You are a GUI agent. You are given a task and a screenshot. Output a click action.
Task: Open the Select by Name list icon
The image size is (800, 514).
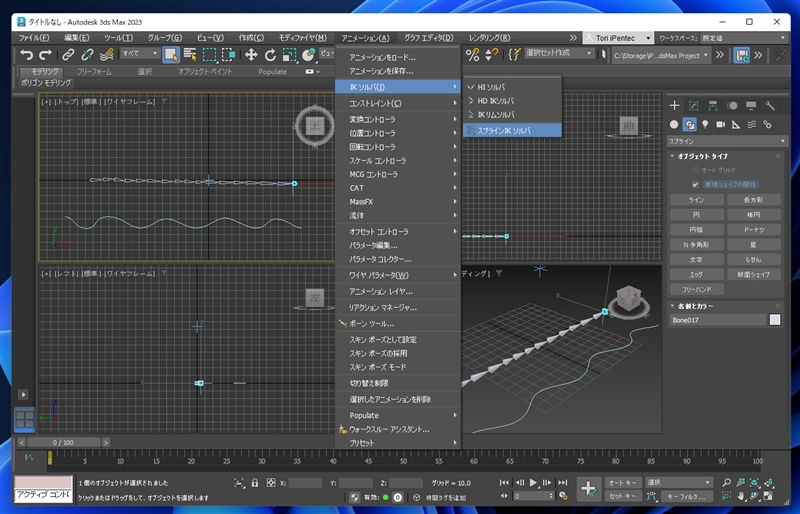tap(190, 55)
